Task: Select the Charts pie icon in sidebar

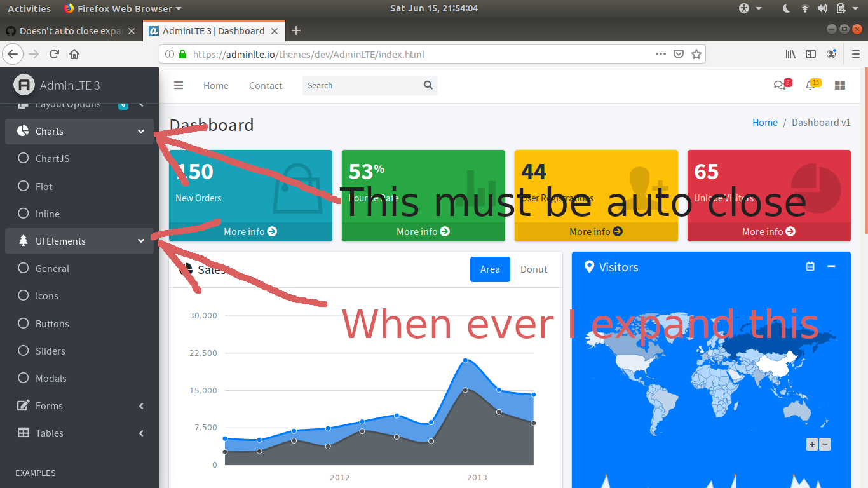Action: tap(24, 131)
